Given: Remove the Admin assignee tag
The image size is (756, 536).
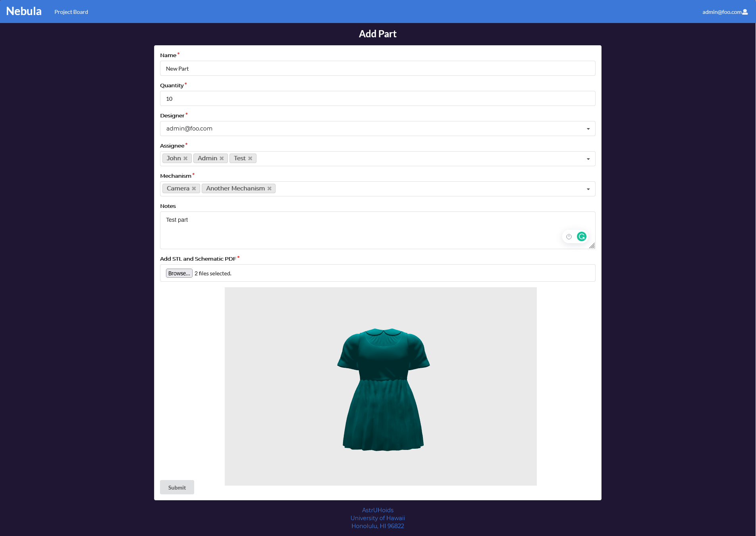Looking at the screenshot, I should pyautogui.click(x=222, y=158).
